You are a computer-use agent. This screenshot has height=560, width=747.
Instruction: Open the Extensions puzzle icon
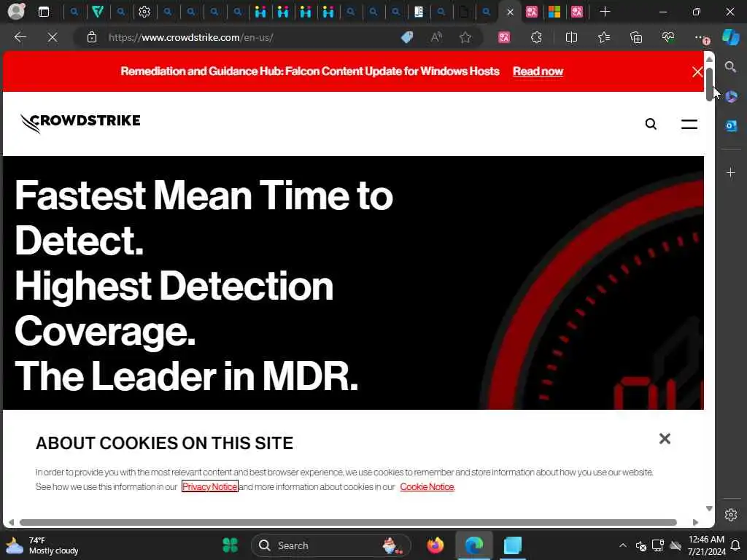pos(536,37)
